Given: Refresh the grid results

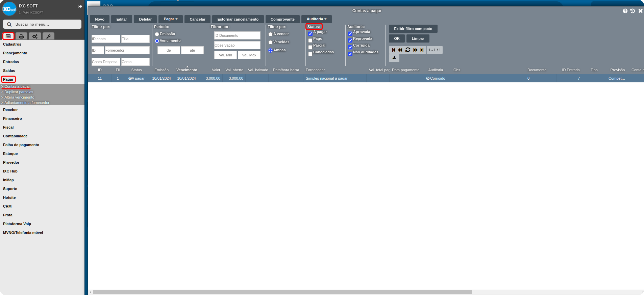Looking at the screenshot, I should pyautogui.click(x=408, y=50).
